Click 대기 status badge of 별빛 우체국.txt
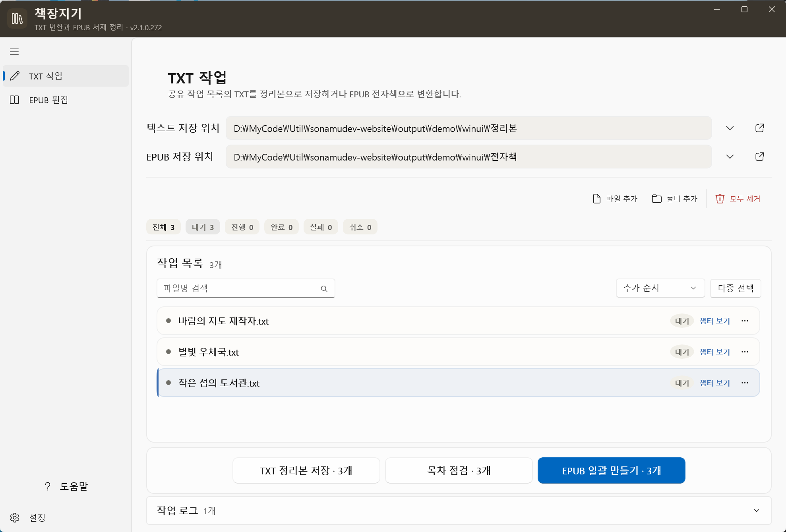 [x=682, y=352]
